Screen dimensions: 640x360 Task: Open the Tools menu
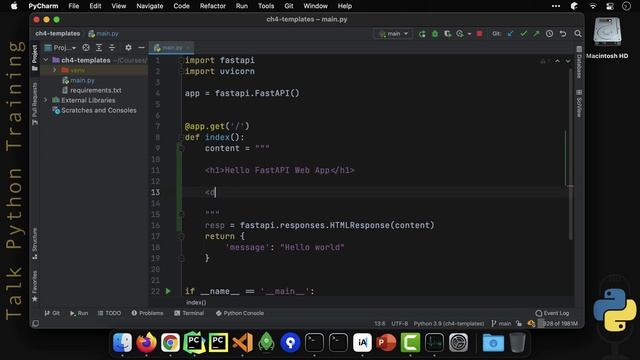pyautogui.click(x=266, y=6)
